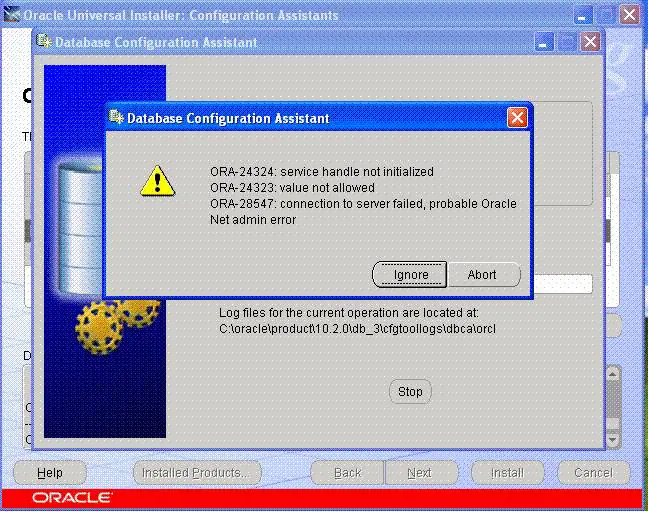The image size is (648, 512).
Task: Click the yellow warning triangle icon
Action: [157, 181]
